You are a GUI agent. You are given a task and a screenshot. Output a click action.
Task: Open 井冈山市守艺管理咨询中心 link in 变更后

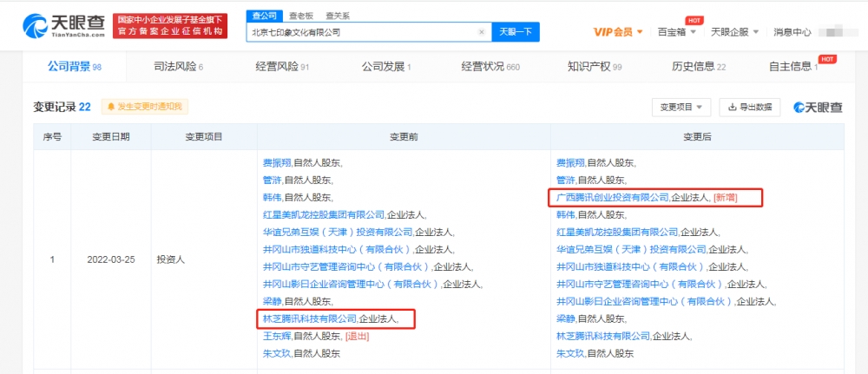coord(641,284)
